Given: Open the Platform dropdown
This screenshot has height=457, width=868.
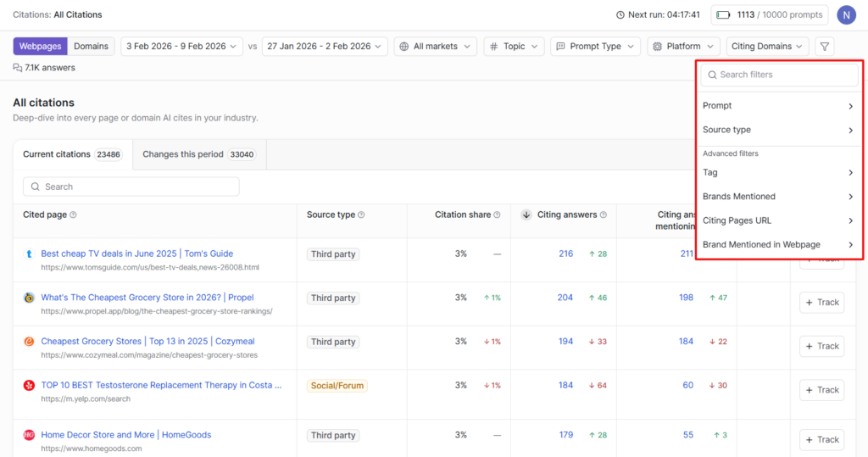Looking at the screenshot, I should pyautogui.click(x=684, y=47).
